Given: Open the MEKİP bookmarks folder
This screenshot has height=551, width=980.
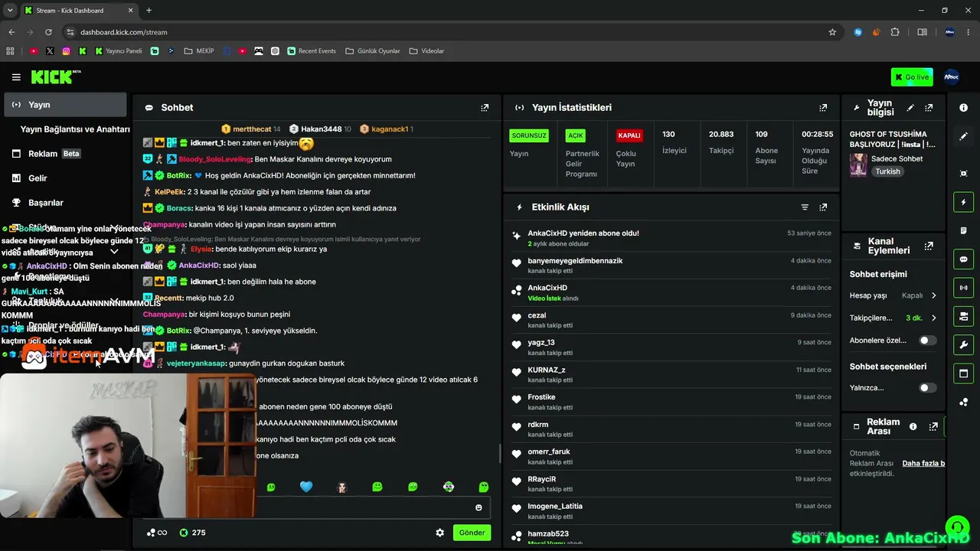Looking at the screenshot, I should (198, 51).
